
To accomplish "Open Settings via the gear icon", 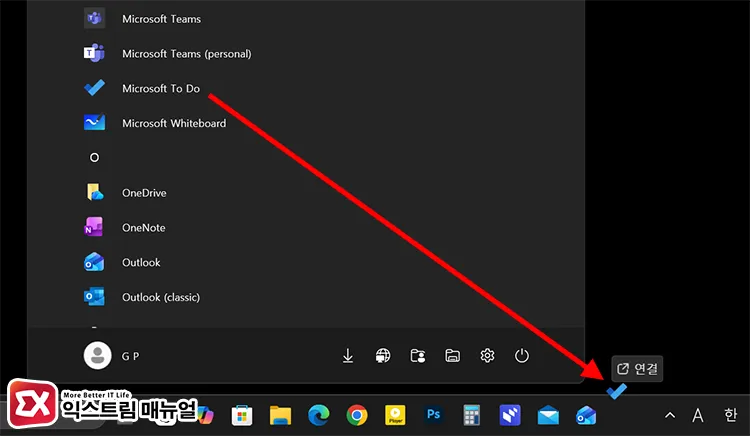I will [x=487, y=356].
